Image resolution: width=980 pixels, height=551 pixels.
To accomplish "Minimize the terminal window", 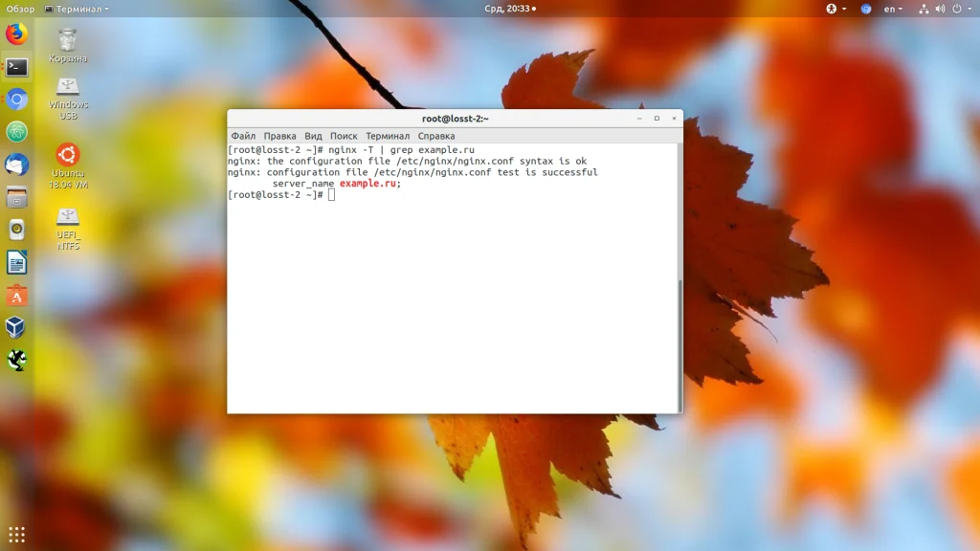I will pyautogui.click(x=639, y=118).
